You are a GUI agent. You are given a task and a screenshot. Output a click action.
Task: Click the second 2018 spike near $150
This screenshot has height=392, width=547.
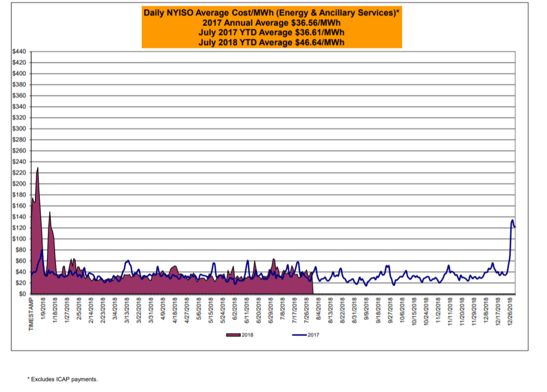click(50, 213)
